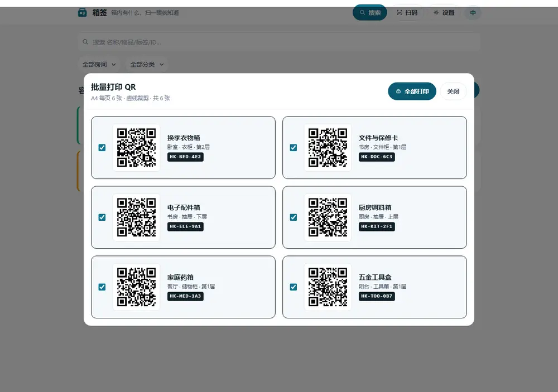
Task: Click location text 厨房 · 抽屉 · 上层
Action: coord(379,216)
